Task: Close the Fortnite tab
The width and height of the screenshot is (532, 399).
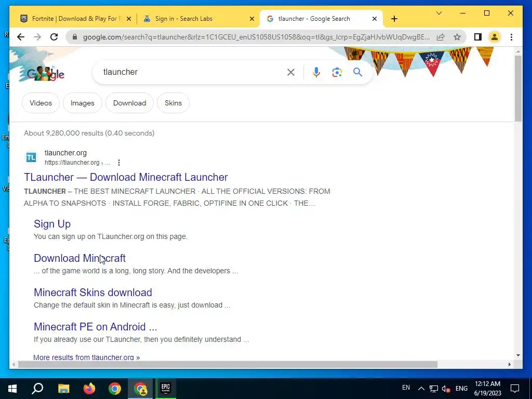Action: tap(129, 19)
